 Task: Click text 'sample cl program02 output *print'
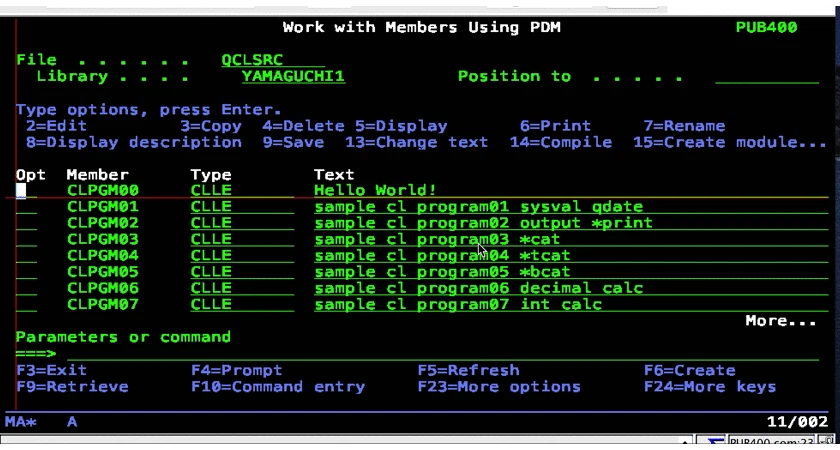pyautogui.click(x=483, y=223)
